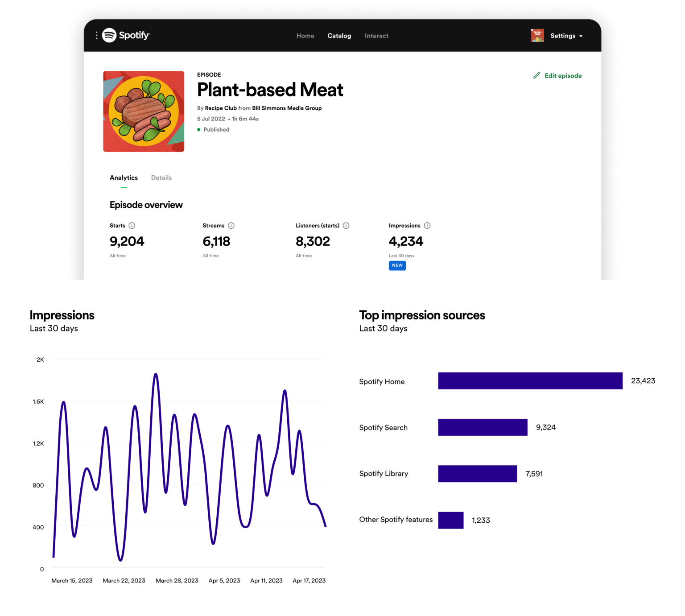The height and width of the screenshot is (616, 685).
Task: Open Bill Simmons Media Group link
Action: point(287,108)
